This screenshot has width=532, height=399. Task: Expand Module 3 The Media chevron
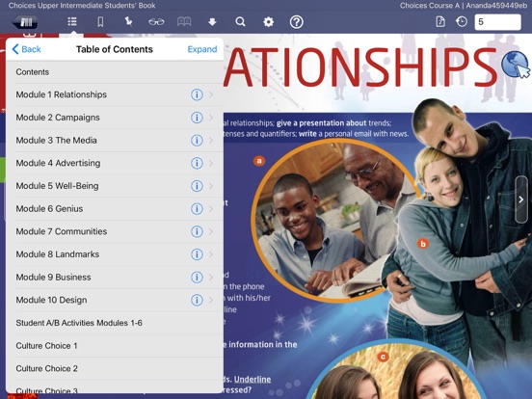[x=211, y=140]
